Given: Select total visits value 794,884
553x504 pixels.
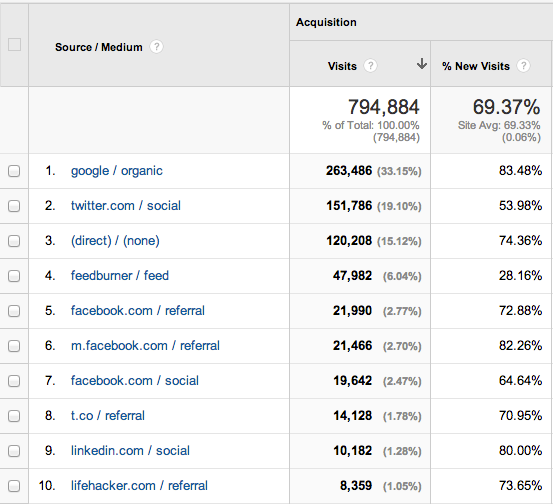Looking at the screenshot, I should coord(384,107).
